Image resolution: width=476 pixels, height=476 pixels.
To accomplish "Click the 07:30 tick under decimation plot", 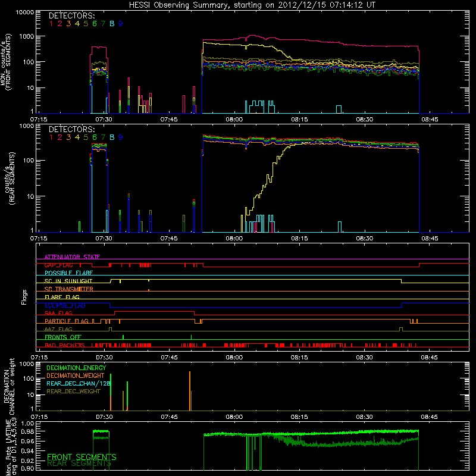I will [104, 417].
